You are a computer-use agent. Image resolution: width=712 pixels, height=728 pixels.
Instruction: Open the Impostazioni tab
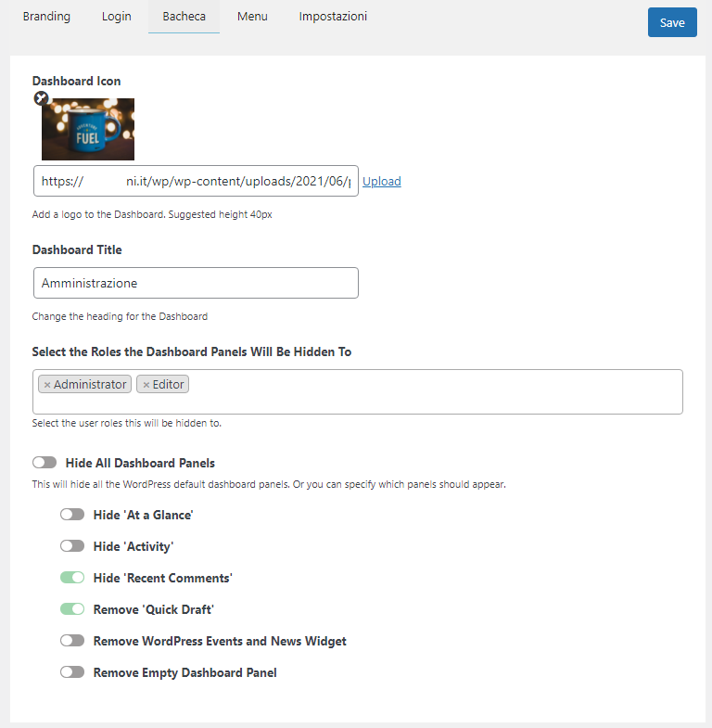(x=333, y=17)
